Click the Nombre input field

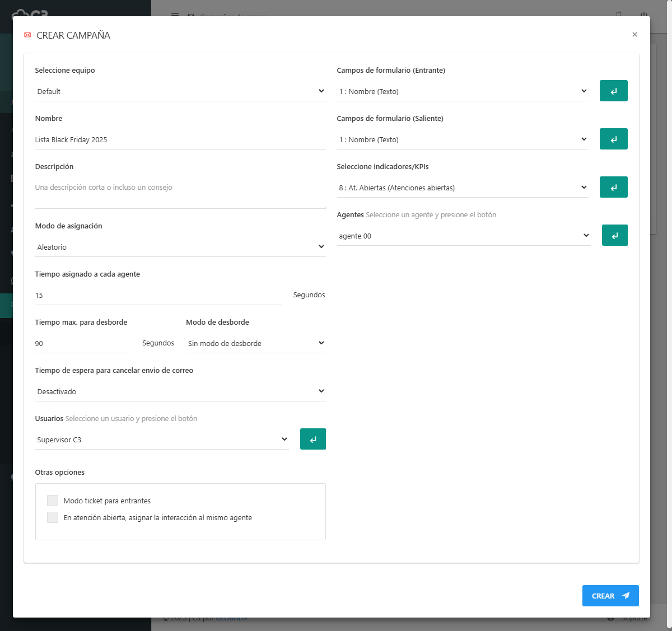pyautogui.click(x=180, y=139)
